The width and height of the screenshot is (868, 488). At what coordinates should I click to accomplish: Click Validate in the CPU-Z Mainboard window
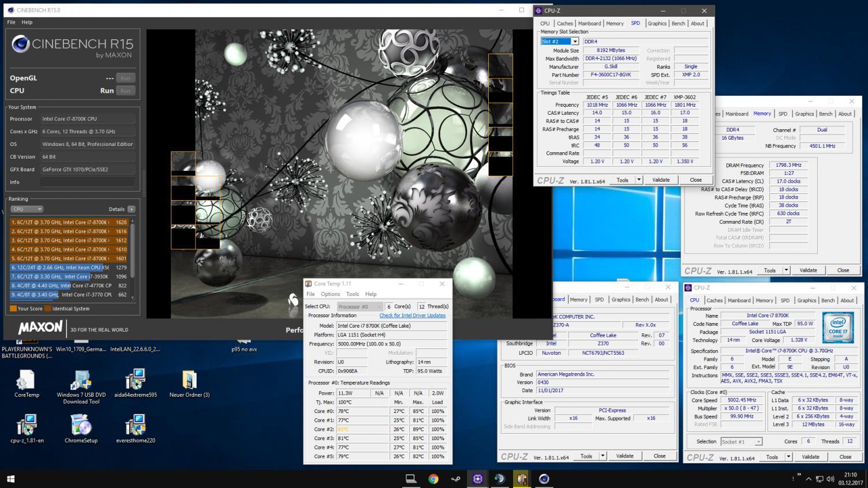(x=624, y=456)
